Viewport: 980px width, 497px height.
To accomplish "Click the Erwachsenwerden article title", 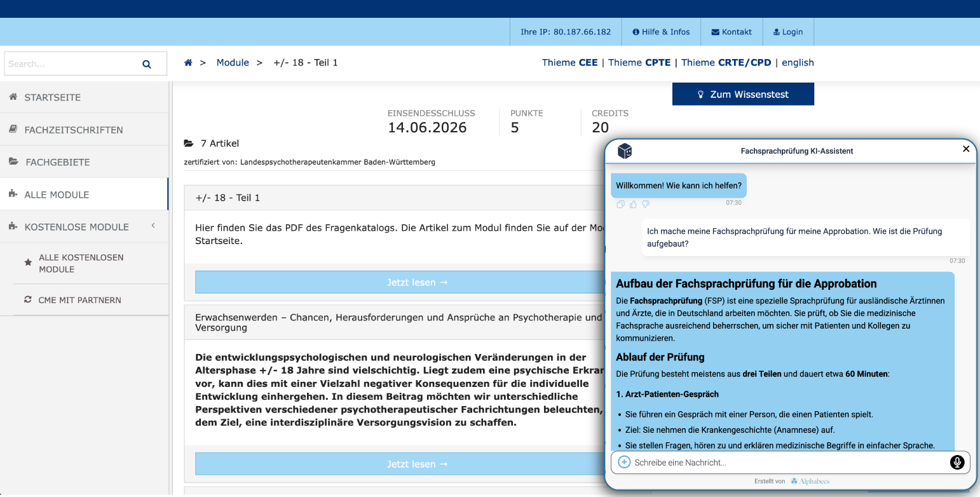I will coord(398,322).
